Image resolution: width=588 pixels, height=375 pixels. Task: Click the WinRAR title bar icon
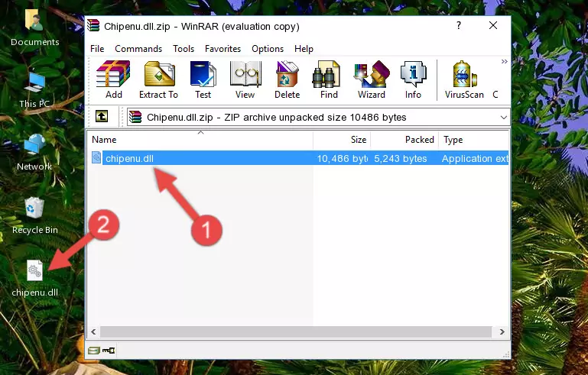[93, 25]
